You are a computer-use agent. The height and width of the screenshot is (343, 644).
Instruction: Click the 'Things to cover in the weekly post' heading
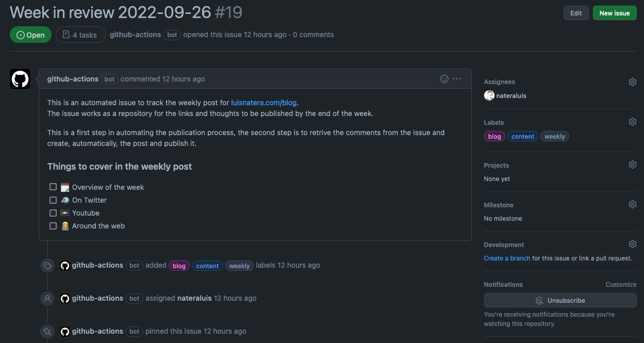(x=120, y=166)
